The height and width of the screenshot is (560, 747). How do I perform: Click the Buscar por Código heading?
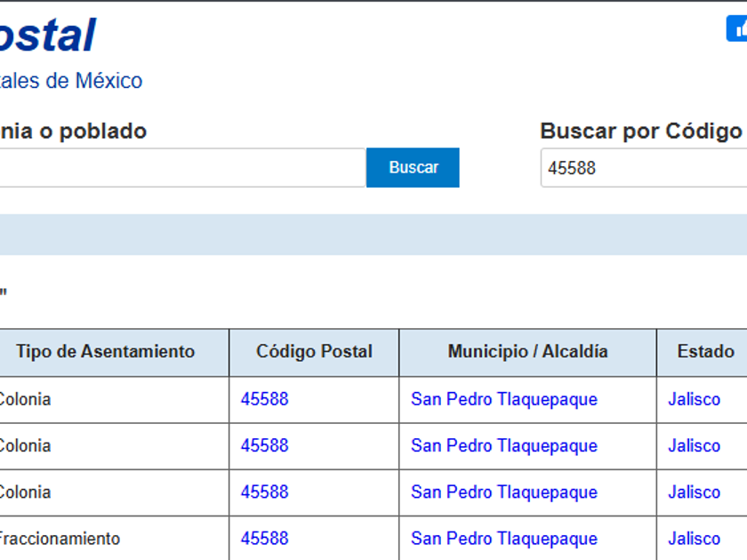(642, 131)
